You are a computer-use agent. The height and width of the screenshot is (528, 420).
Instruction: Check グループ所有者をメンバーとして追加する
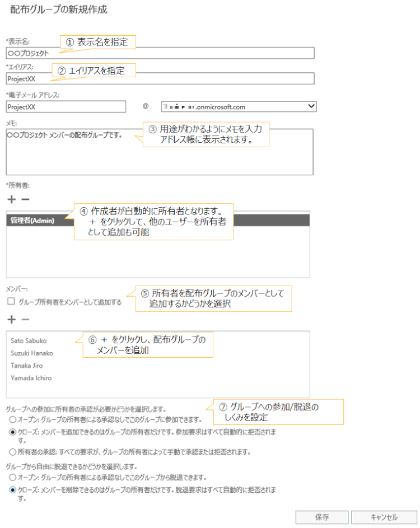11,301
